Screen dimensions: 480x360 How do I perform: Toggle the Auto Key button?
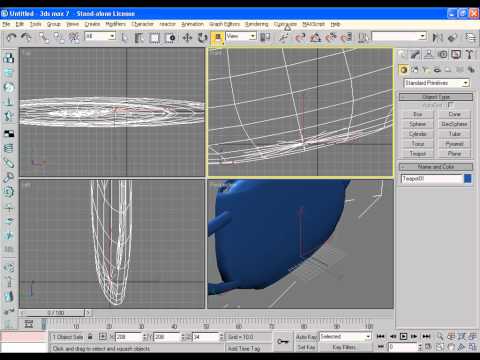(x=306, y=337)
